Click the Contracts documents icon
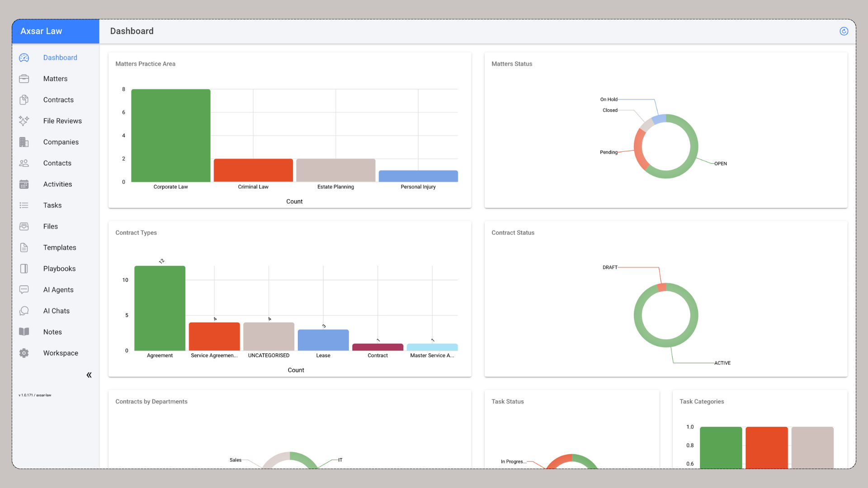This screenshot has height=488, width=868. click(24, 100)
